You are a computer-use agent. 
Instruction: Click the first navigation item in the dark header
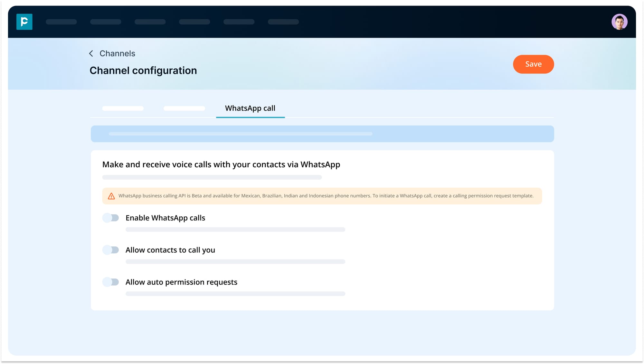click(x=61, y=22)
